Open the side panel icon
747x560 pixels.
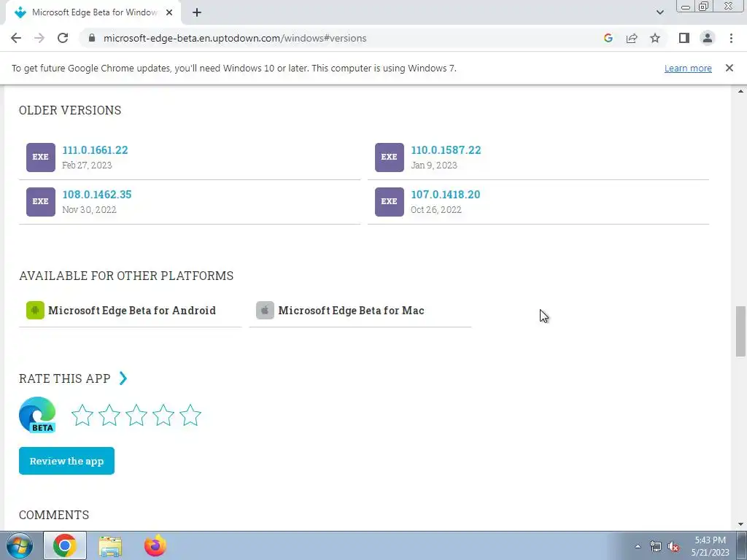tap(684, 38)
